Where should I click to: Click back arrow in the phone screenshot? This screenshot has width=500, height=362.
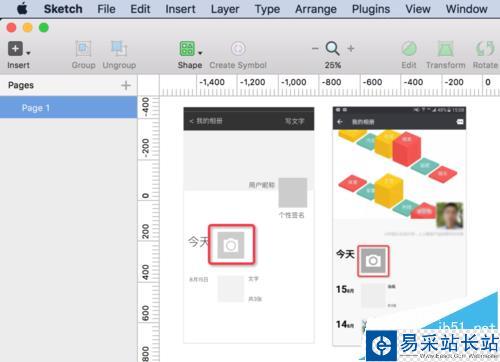point(340,122)
